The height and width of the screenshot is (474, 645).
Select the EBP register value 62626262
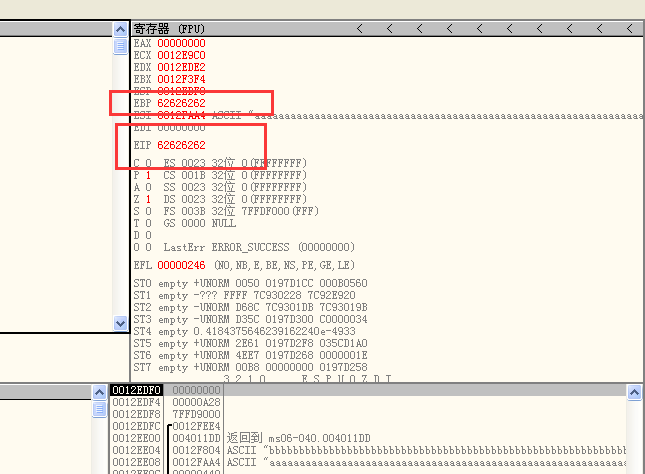[181, 104]
